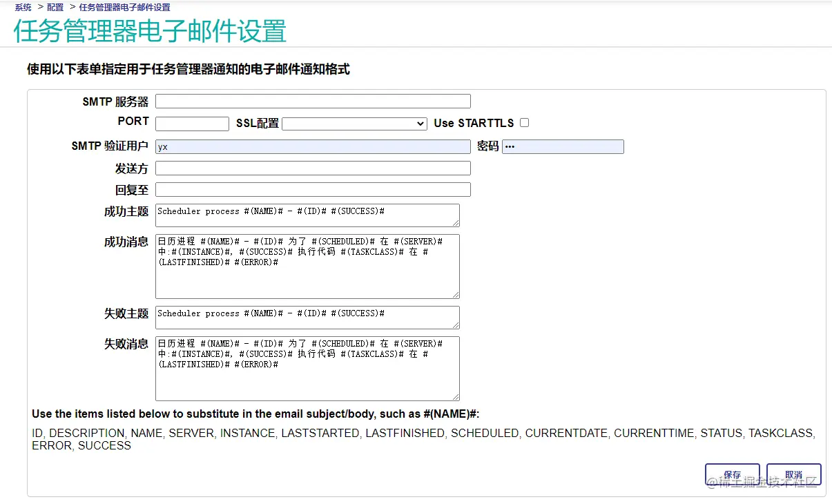Focus the 回复至 input field

point(313,190)
